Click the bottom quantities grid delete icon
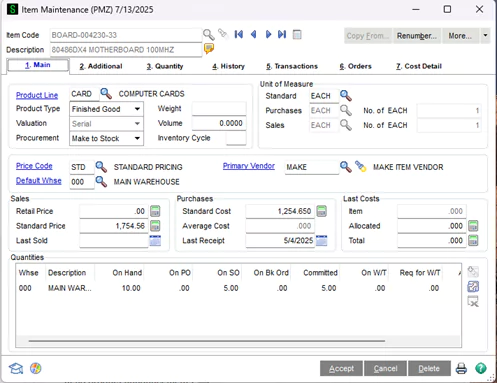Screen dimensions: 497x383 (473, 301)
